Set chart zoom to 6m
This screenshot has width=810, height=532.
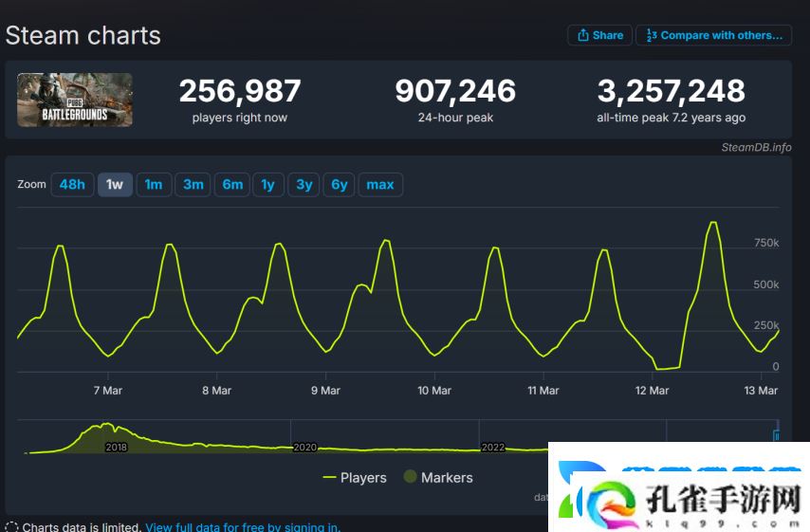pyautogui.click(x=232, y=184)
